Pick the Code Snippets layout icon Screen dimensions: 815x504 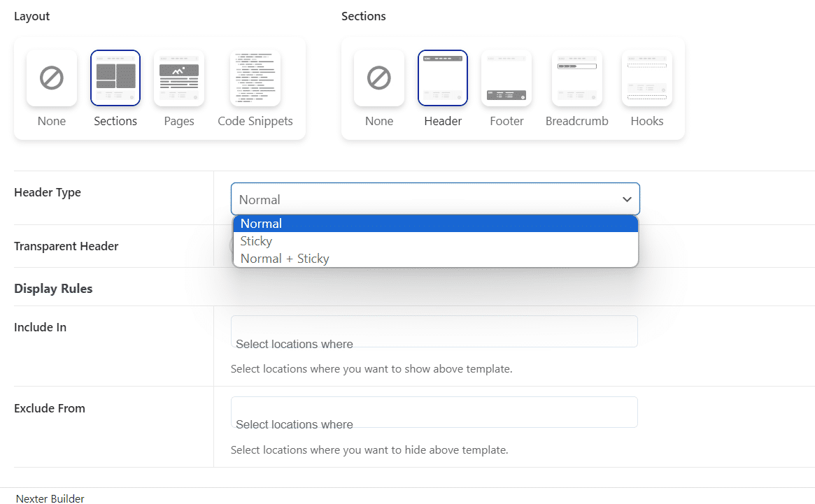click(x=255, y=78)
